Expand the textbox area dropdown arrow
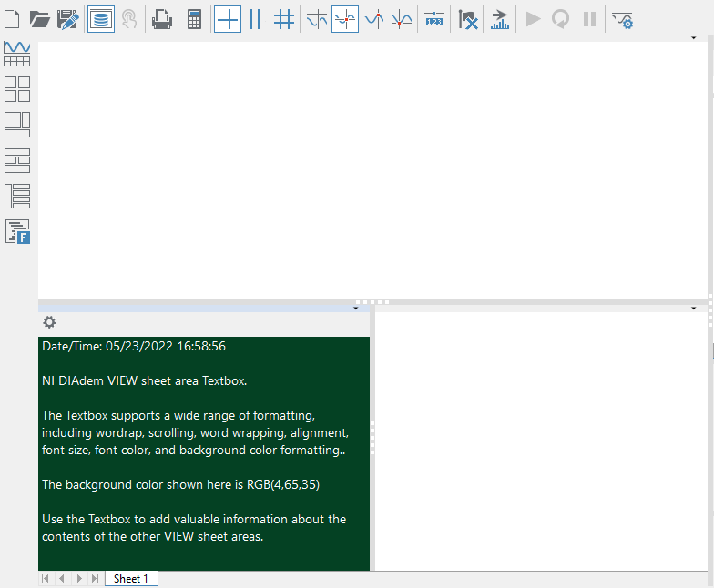The width and height of the screenshot is (714, 588). coord(355,309)
